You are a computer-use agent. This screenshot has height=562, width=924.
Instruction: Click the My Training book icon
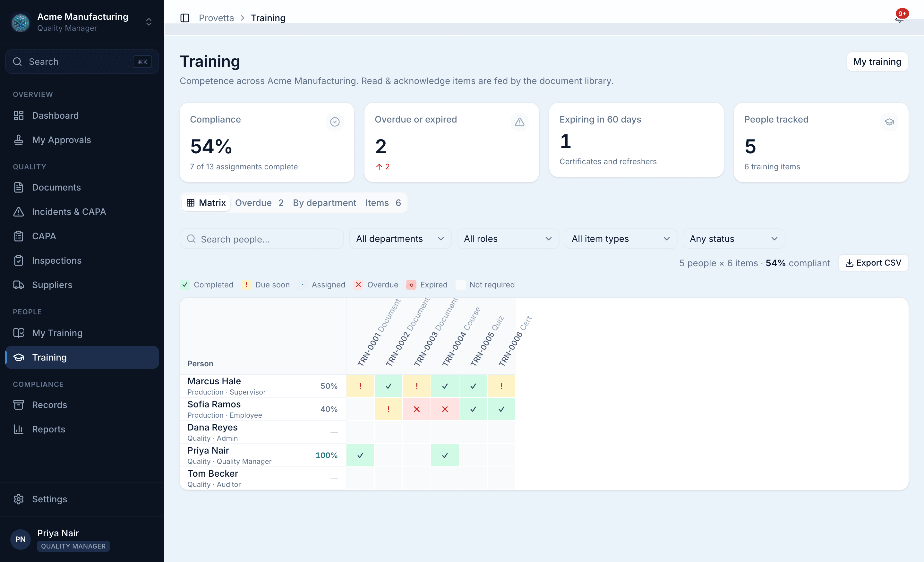point(18,333)
